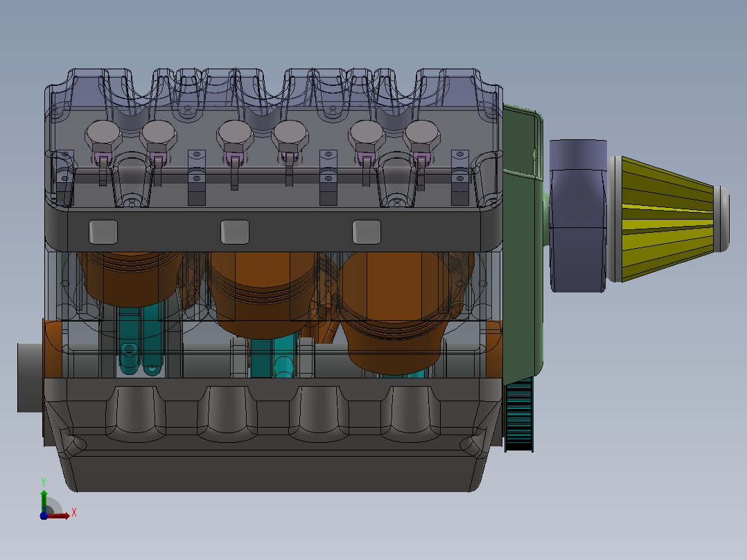Image resolution: width=747 pixels, height=560 pixels.
Task: Select the leftmost hex bolt head under the valve cover
Action: [103, 136]
